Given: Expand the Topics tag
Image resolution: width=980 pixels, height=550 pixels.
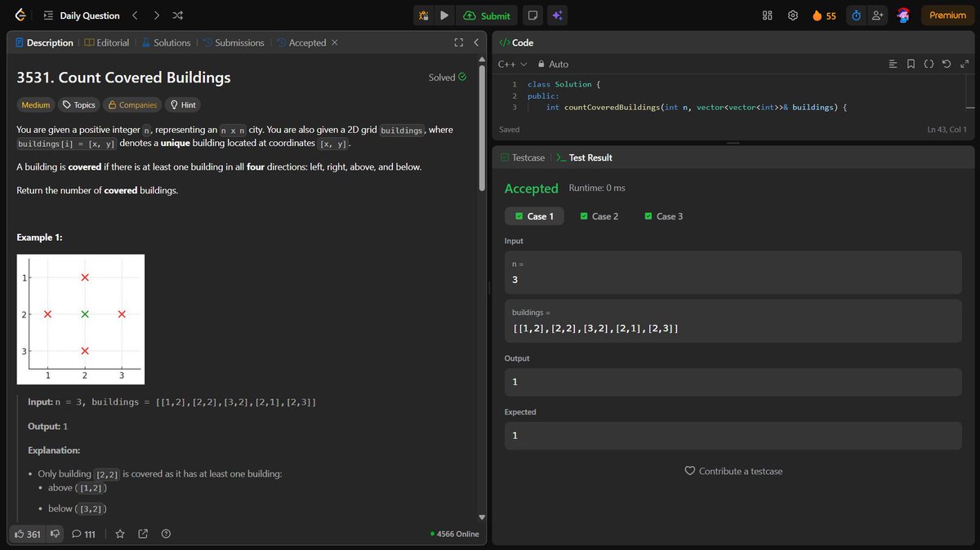Looking at the screenshot, I should [79, 104].
